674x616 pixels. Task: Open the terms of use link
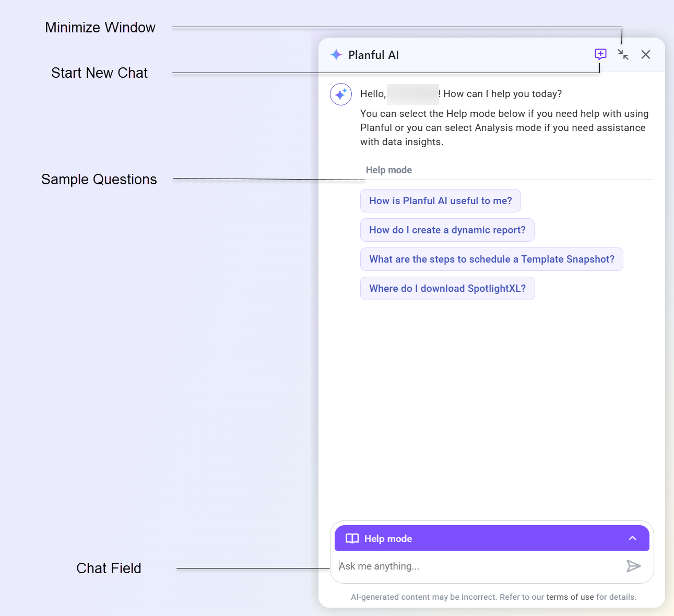570,597
